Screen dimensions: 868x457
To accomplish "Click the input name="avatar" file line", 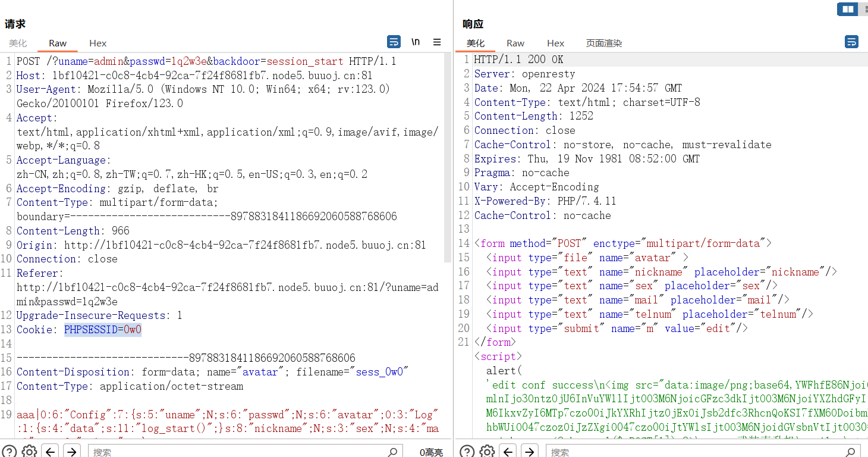I will (587, 258).
